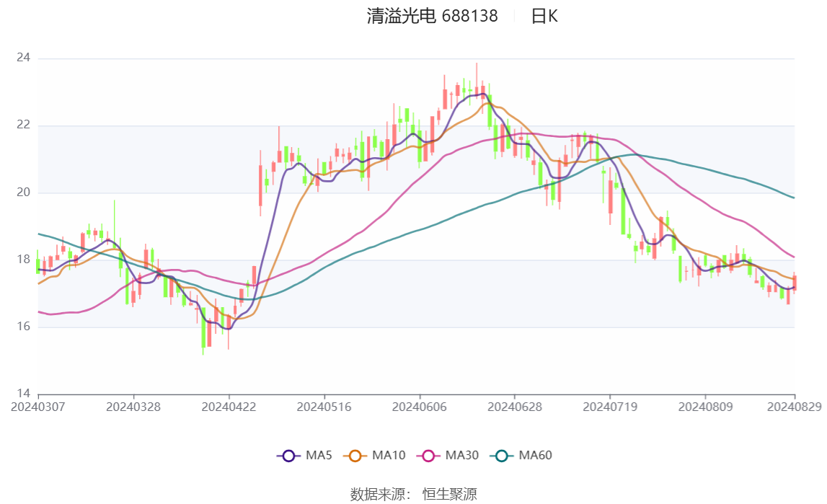Click the 14 label on the y-axis
This screenshot has height=504, width=827.
click(23, 394)
